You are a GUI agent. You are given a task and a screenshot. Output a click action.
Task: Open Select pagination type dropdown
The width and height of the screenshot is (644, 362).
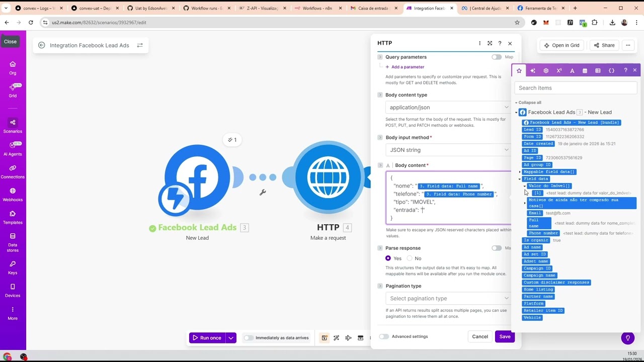tap(448, 299)
